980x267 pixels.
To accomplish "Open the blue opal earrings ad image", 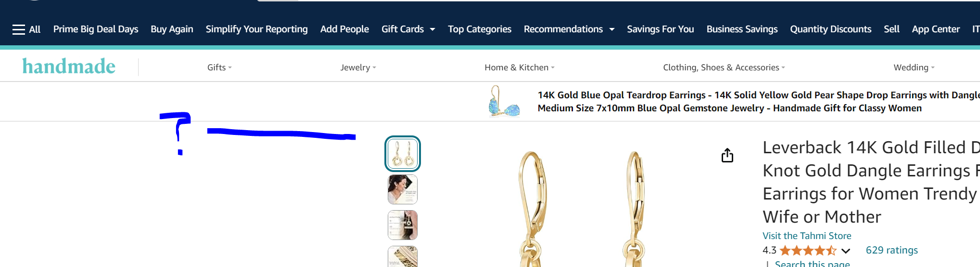I will 504,101.
